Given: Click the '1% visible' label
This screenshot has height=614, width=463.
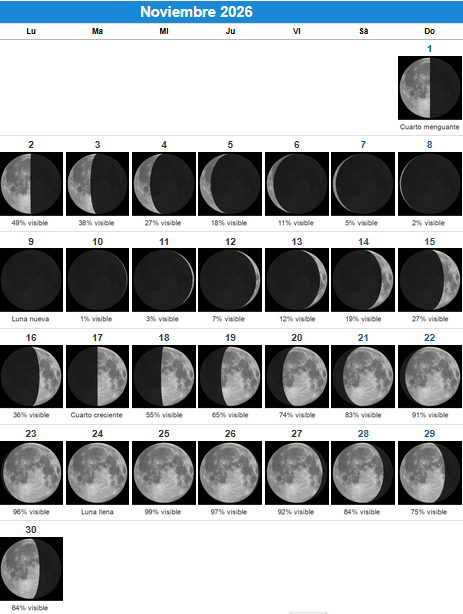Looking at the screenshot, I should [96, 319].
